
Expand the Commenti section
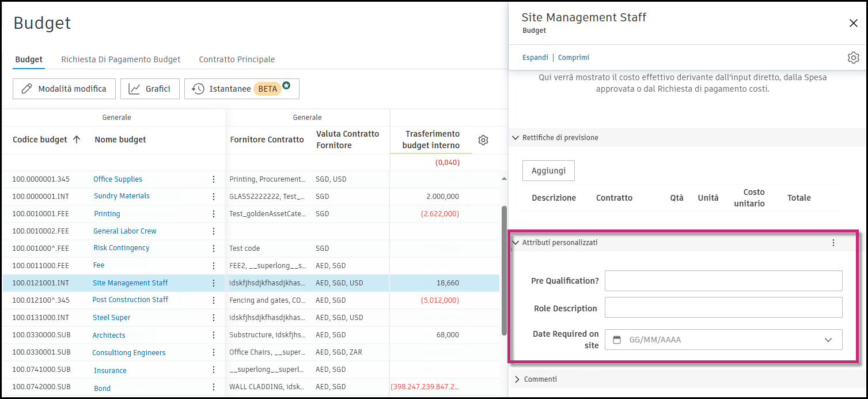(517, 379)
